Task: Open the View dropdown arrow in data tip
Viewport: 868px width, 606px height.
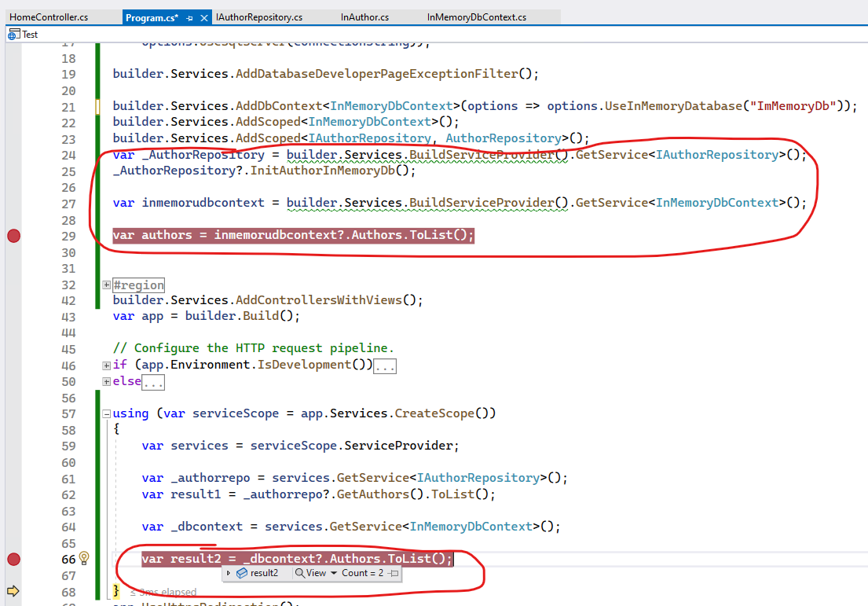Action: point(334,573)
